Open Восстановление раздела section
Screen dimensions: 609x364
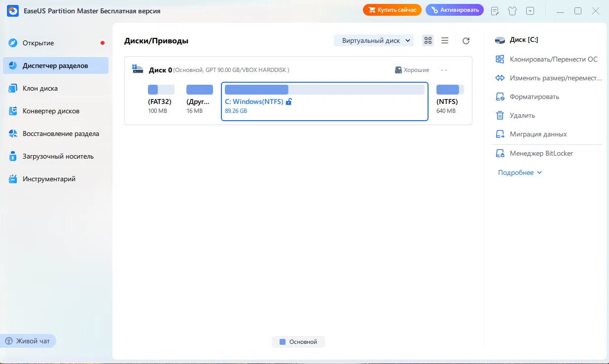56,133
